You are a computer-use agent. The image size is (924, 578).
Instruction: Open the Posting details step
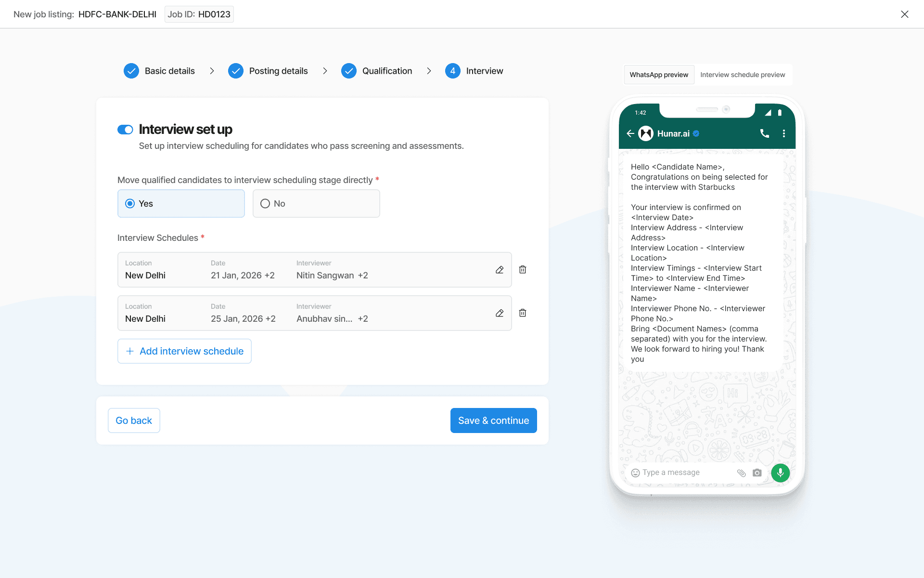tap(268, 71)
